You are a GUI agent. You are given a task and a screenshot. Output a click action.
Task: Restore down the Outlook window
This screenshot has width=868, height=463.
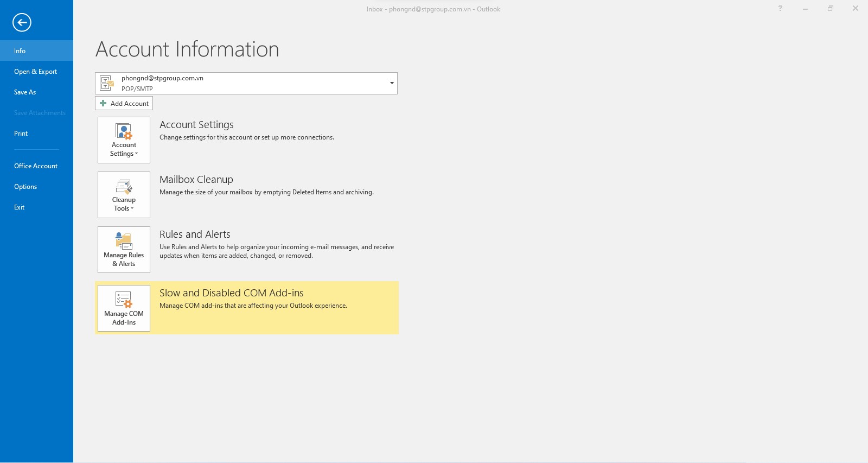[830, 9]
